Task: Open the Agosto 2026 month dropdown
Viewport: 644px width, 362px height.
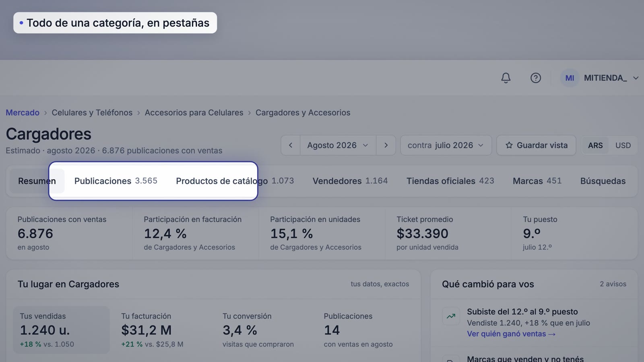Action: 338,145
